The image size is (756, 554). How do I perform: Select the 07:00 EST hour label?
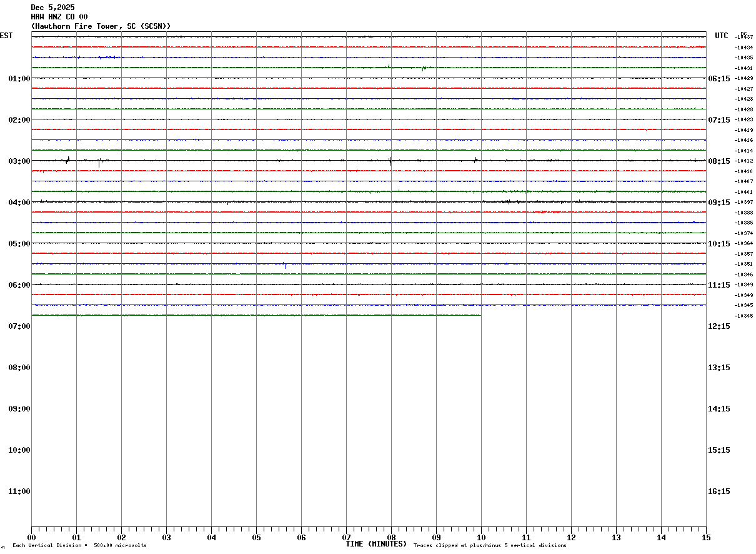tap(19, 326)
